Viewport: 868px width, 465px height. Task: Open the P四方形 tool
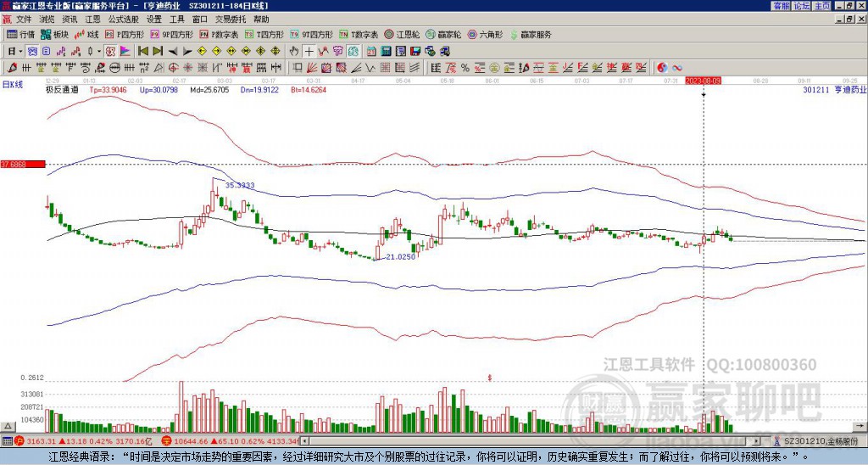coord(125,34)
